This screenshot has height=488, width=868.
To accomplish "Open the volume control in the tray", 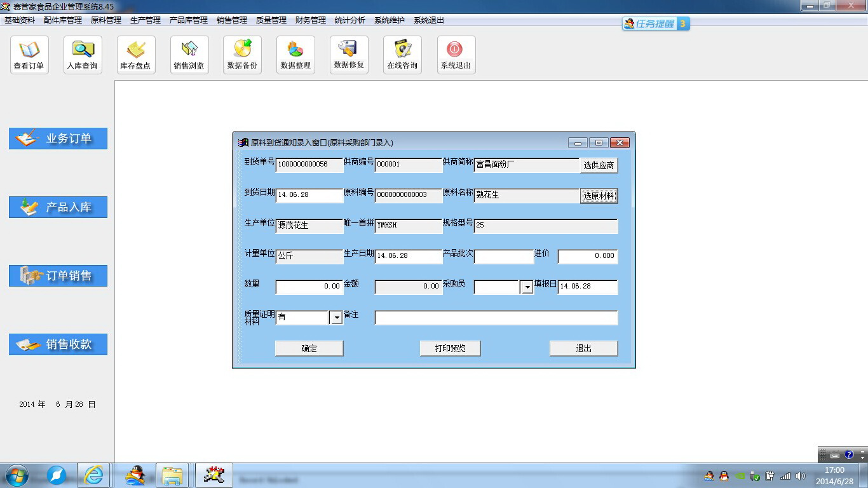I will click(801, 476).
